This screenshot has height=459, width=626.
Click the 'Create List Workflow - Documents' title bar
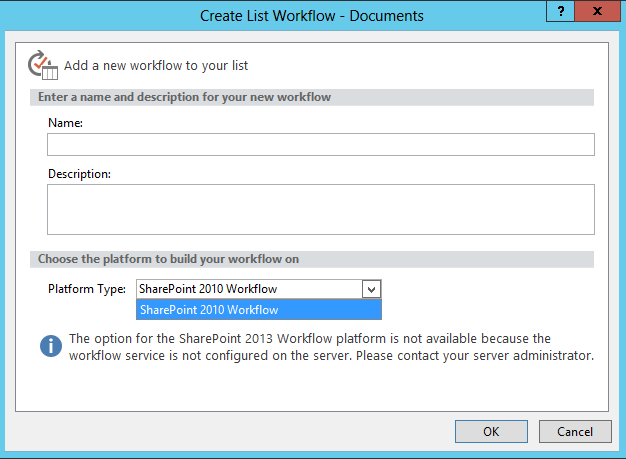[x=312, y=15]
